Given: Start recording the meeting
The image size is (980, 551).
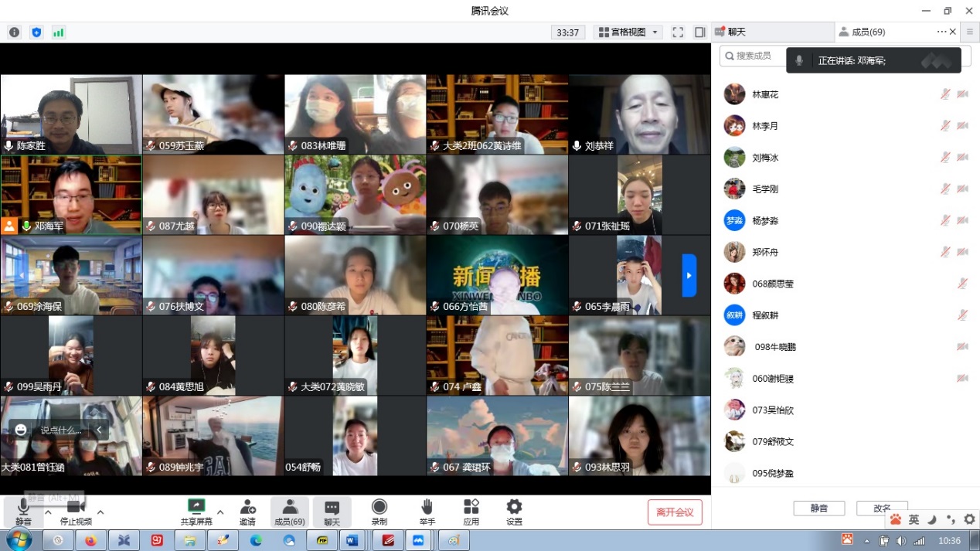Looking at the screenshot, I should click(379, 507).
